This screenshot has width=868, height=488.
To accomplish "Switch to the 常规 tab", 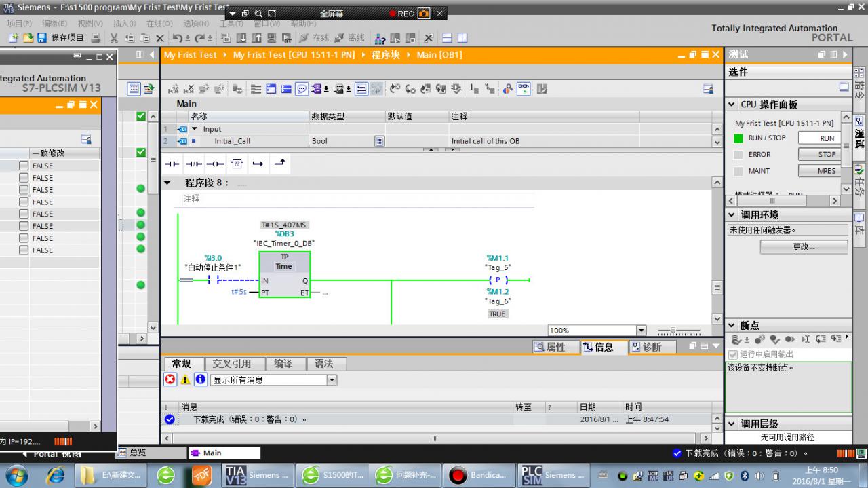I will click(x=182, y=364).
